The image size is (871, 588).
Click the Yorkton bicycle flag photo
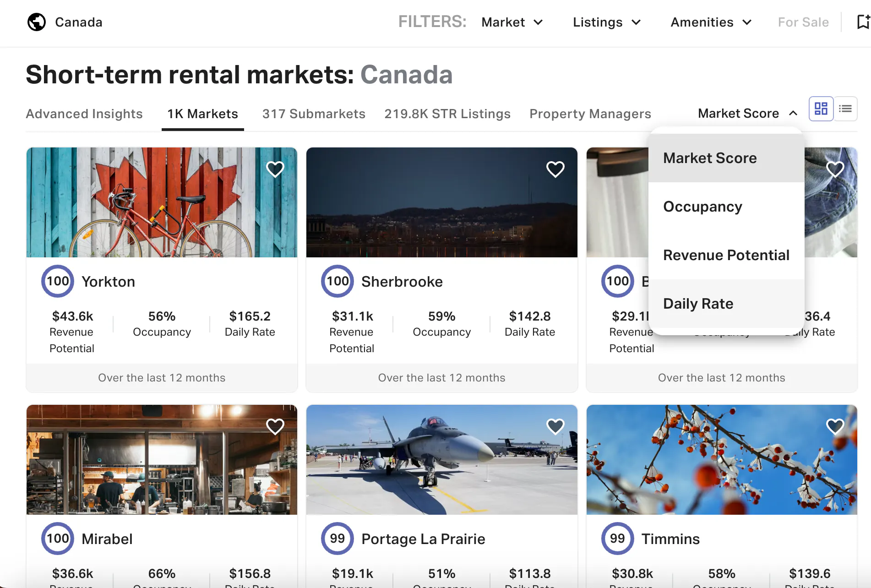click(162, 202)
